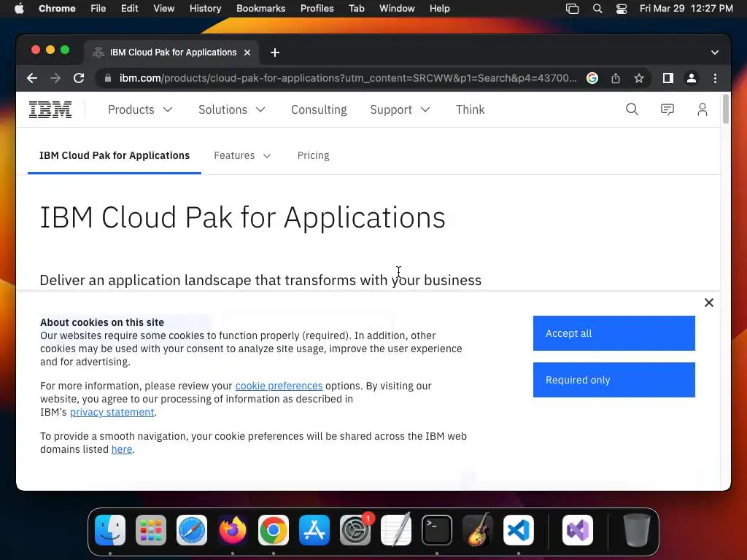
Task: Open the History menu
Action: click(x=205, y=9)
